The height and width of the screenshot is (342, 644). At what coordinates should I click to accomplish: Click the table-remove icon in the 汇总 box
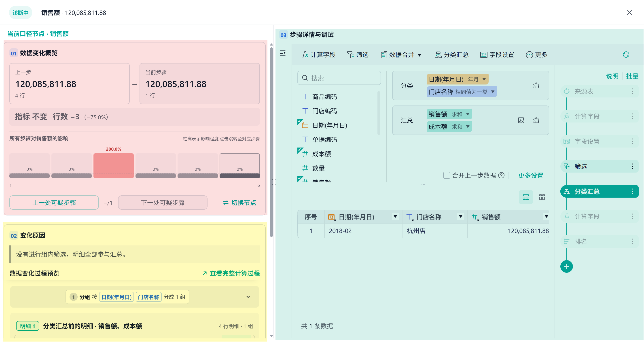tap(521, 120)
